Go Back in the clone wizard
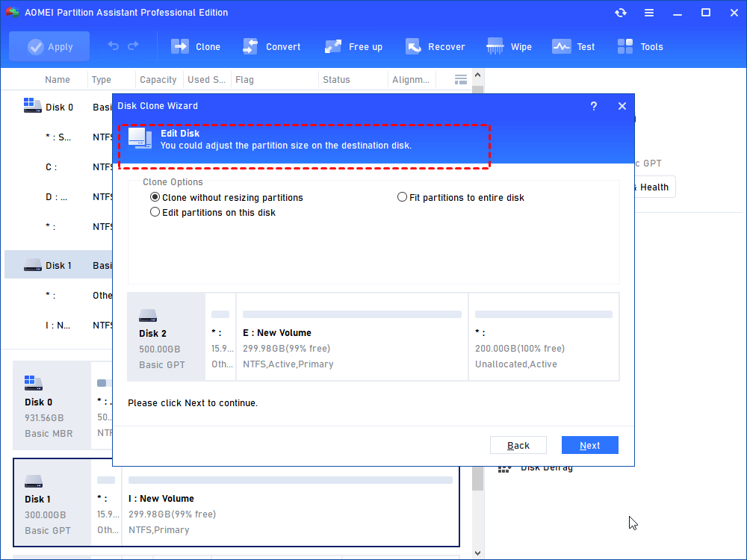The height and width of the screenshot is (560, 747). 518,445
